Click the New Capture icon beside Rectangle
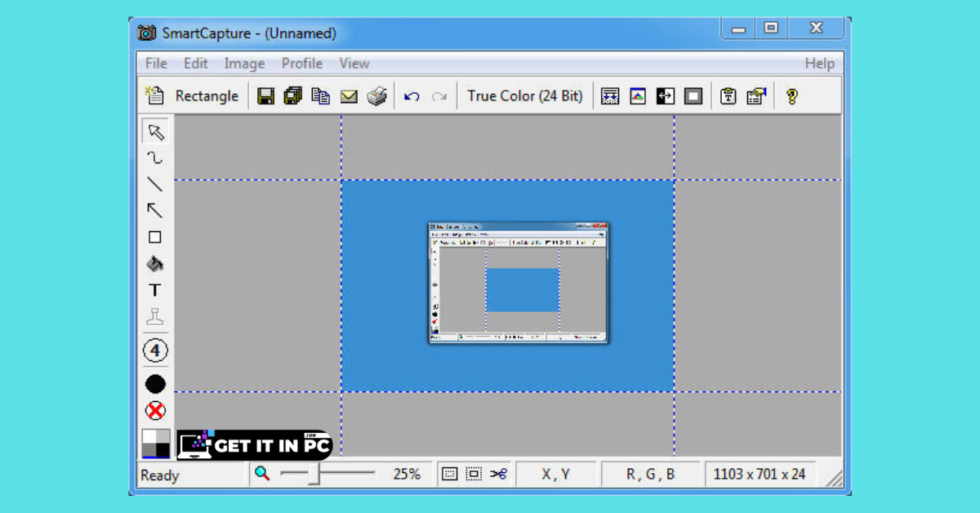This screenshot has width=980, height=513. (x=154, y=96)
